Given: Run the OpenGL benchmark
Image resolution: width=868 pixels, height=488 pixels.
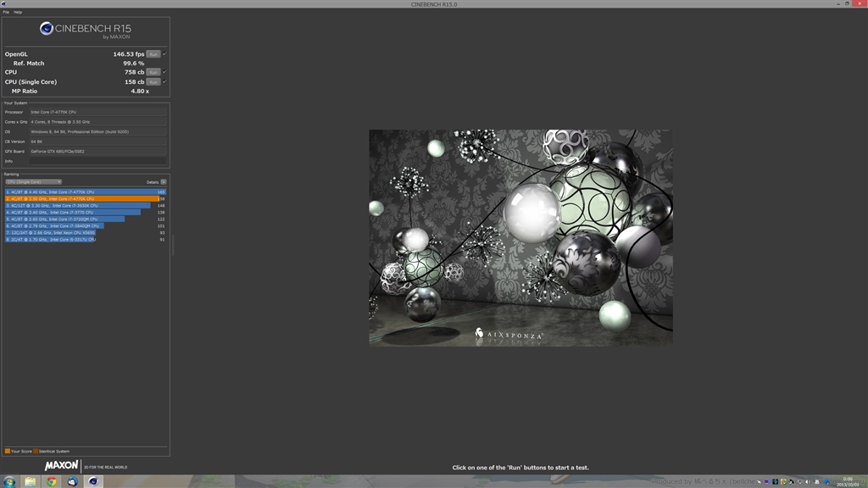Looking at the screenshot, I should pyautogui.click(x=153, y=53).
